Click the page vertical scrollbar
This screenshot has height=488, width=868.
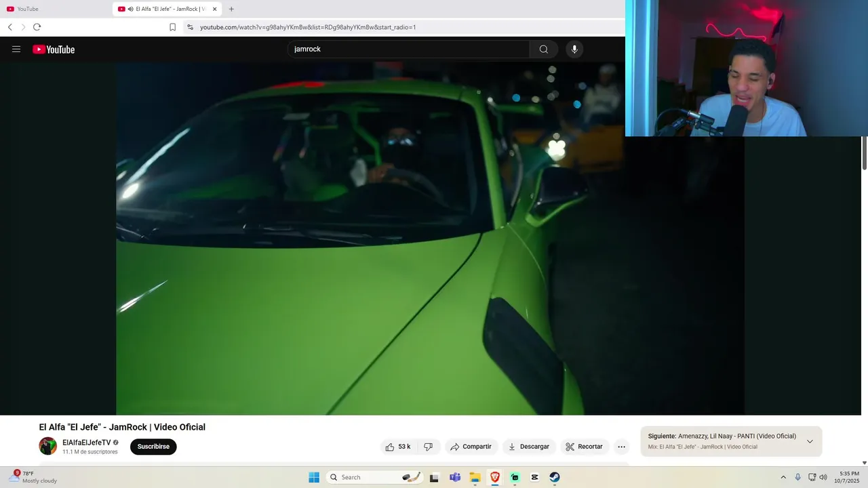[x=864, y=153]
